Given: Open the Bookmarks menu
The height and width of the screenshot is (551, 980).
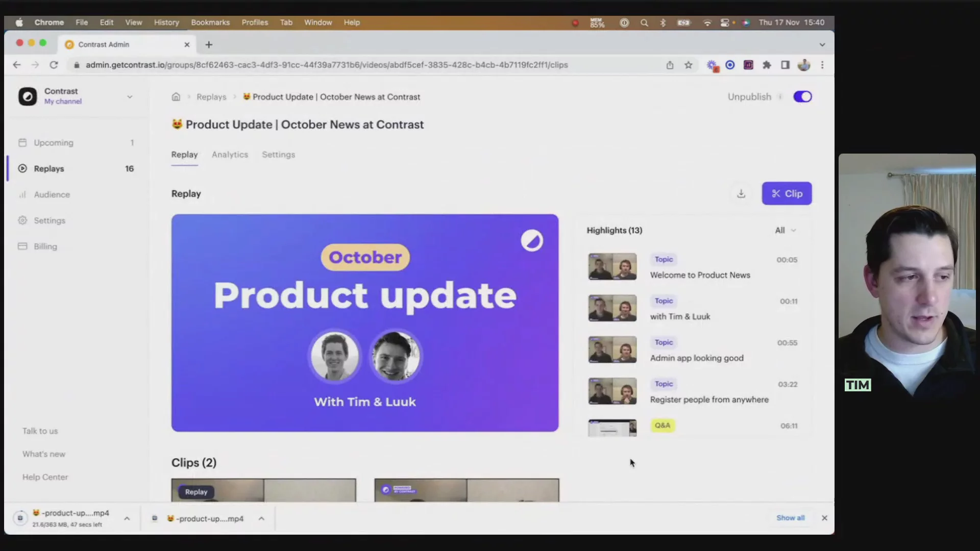Looking at the screenshot, I should 210,22.
